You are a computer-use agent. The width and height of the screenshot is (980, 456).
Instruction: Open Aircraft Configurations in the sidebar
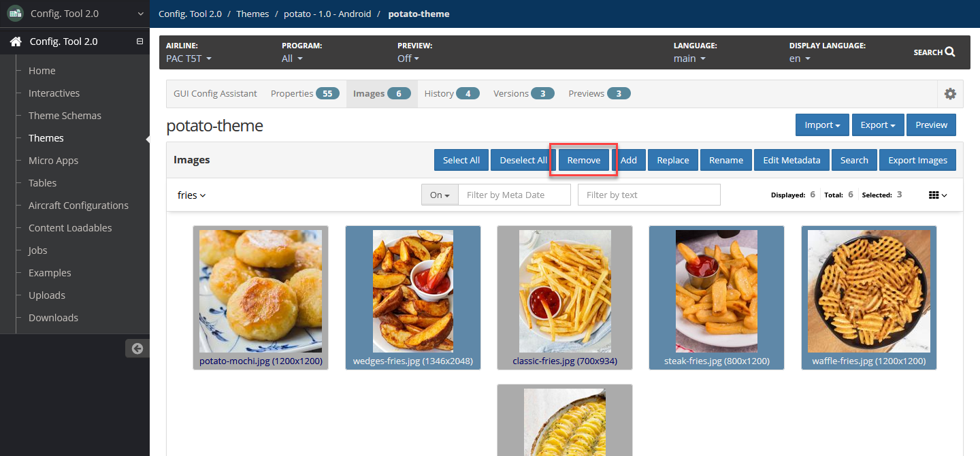[78, 206]
